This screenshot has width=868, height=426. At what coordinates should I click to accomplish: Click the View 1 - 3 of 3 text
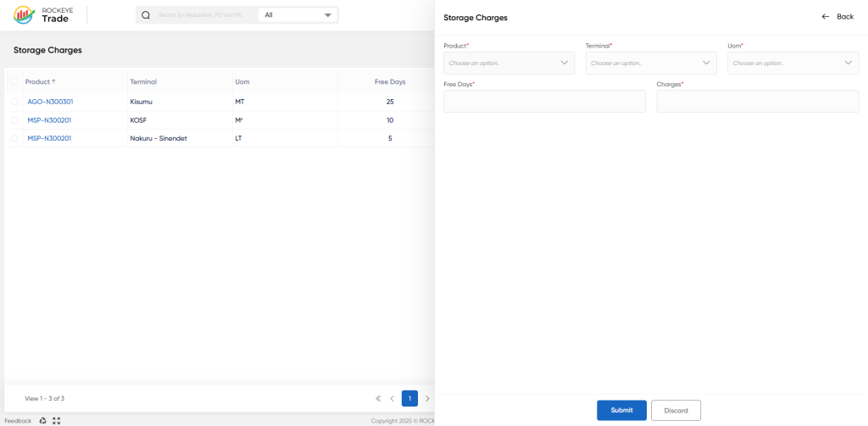point(44,398)
